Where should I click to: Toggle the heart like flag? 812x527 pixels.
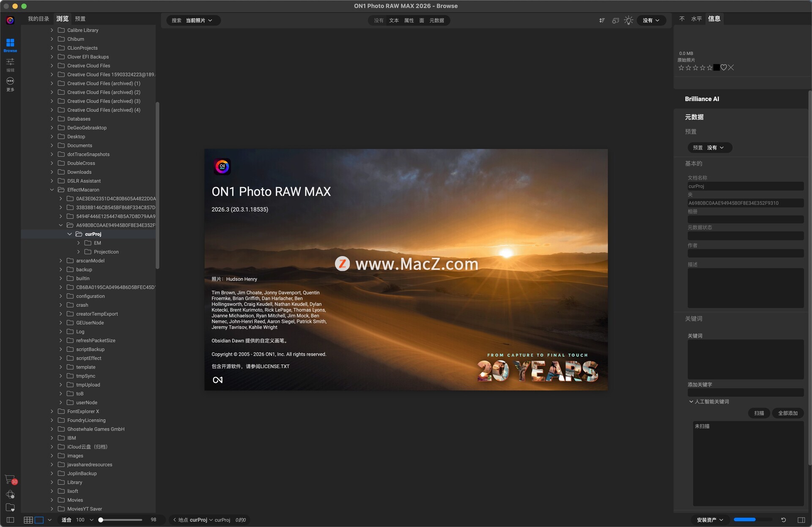coord(724,68)
